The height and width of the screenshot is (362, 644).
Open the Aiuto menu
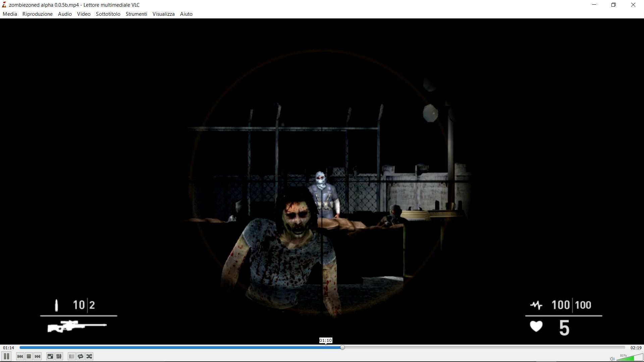186,14
